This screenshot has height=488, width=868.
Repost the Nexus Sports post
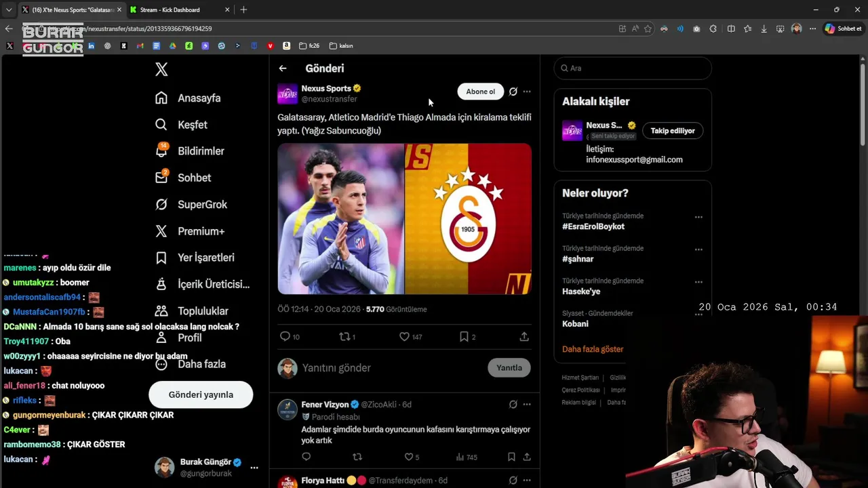[x=347, y=336]
